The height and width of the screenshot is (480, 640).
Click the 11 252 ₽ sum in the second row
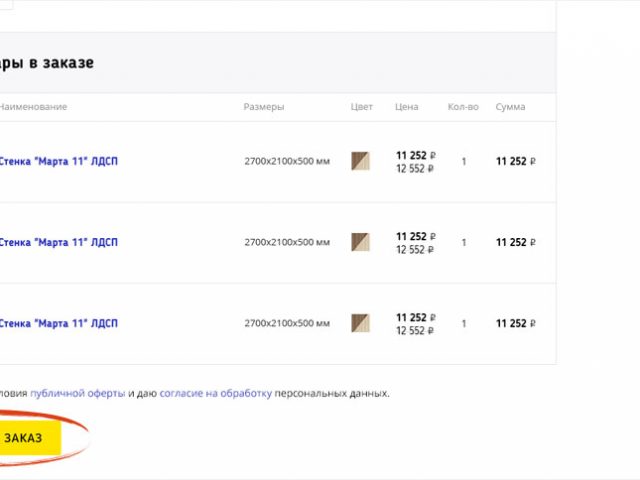(516, 242)
